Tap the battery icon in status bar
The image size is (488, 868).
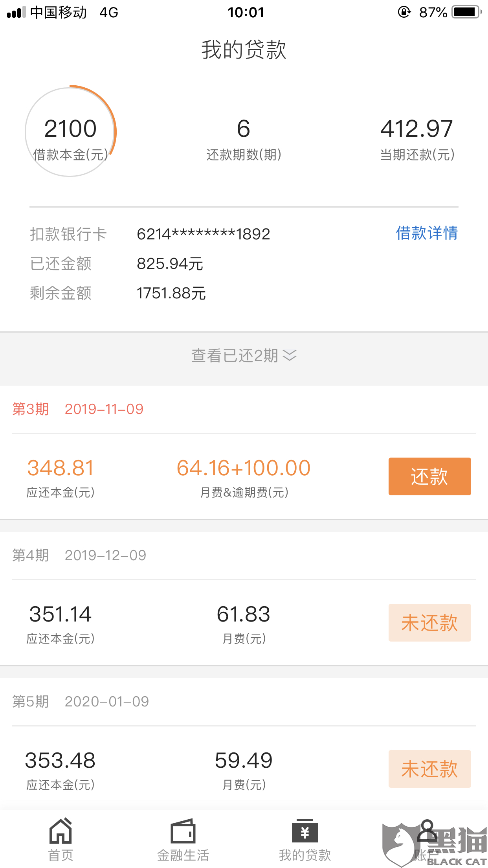[x=467, y=12]
